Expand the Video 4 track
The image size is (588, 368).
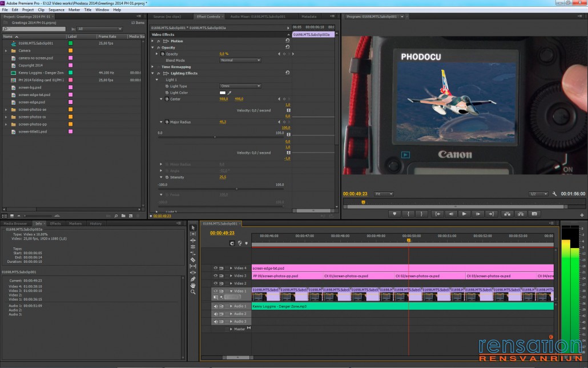point(231,268)
